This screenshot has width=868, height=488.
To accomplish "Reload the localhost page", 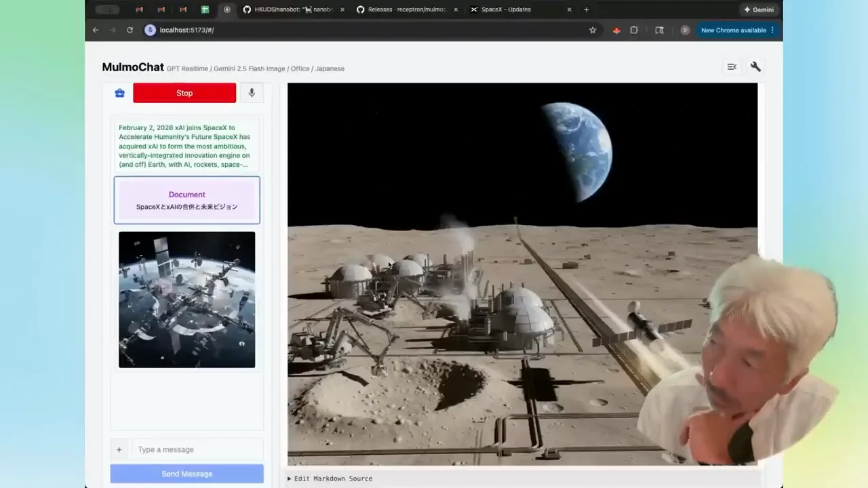I will 130,30.
